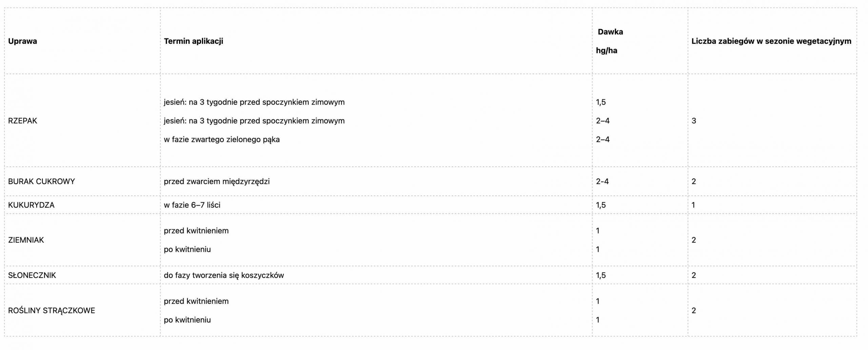Click the ZIEMNIAK crop name
Image resolution: width=868 pixels, height=350 pixels.
tap(26, 240)
